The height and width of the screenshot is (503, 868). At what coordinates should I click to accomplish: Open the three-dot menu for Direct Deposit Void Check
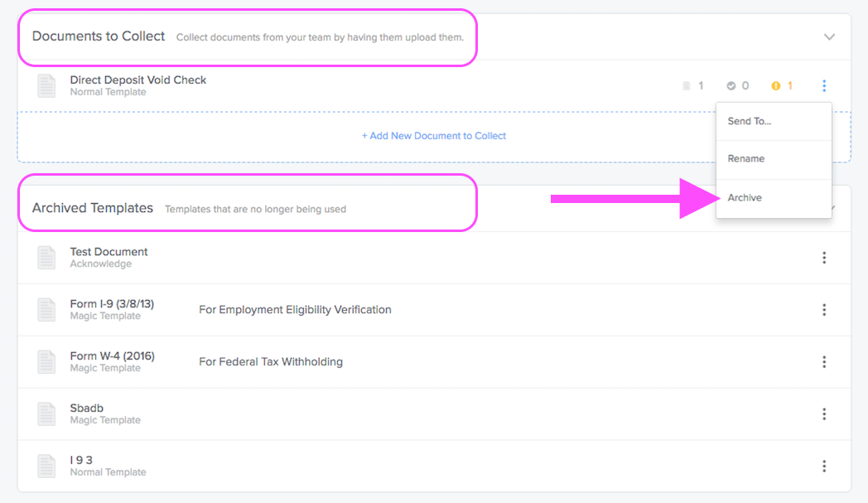click(x=824, y=85)
